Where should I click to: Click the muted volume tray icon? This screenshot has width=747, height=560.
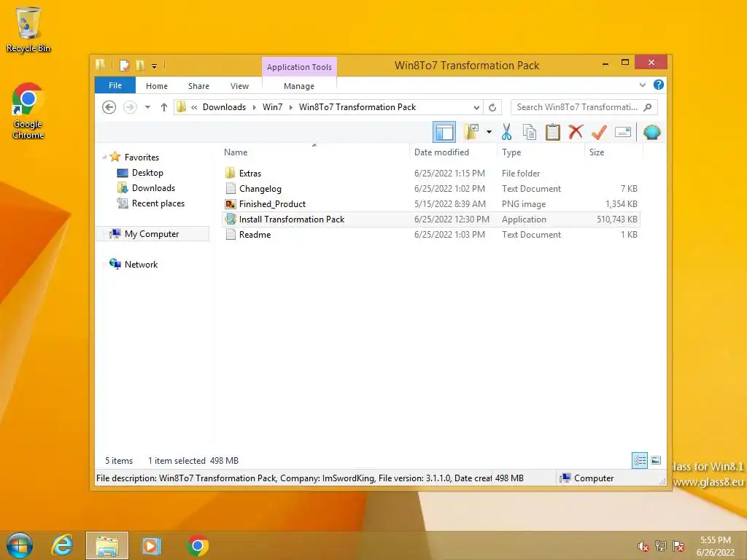[x=643, y=546]
